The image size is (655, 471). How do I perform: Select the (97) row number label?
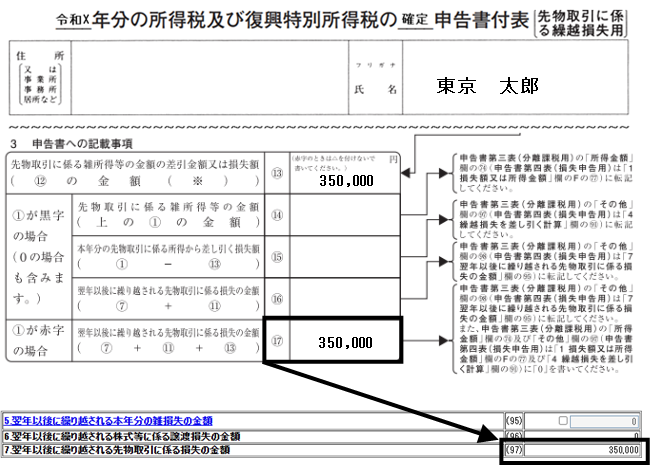pyautogui.click(x=514, y=450)
